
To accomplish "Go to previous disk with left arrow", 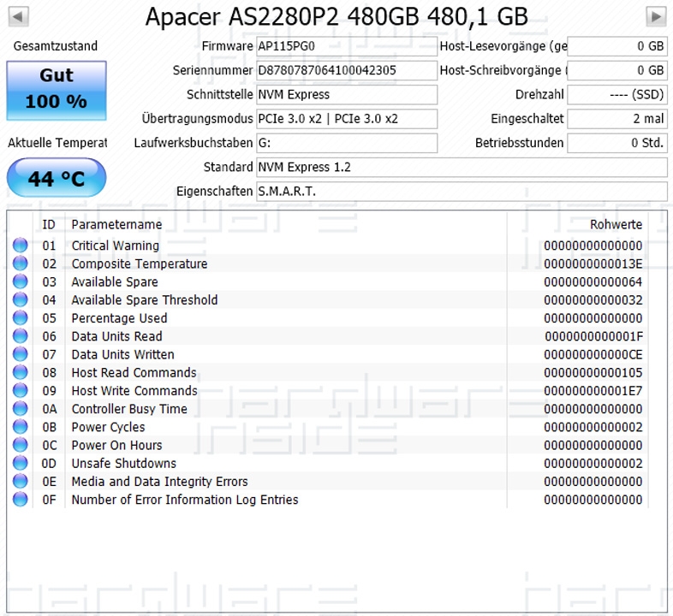I will (x=18, y=16).
